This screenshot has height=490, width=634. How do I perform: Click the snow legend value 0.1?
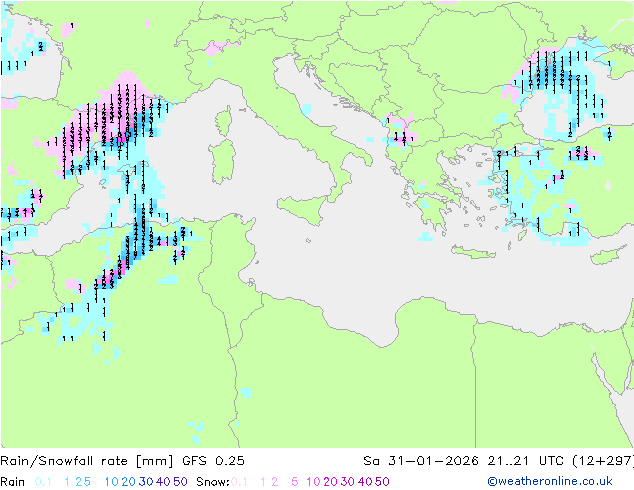pyautogui.click(x=239, y=482)
